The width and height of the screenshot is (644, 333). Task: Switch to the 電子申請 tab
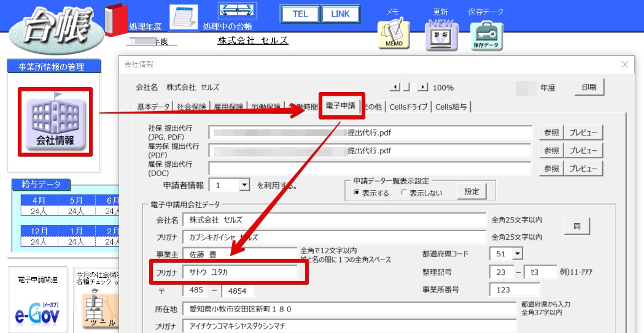pyautogui.click(x=341, y=106)
